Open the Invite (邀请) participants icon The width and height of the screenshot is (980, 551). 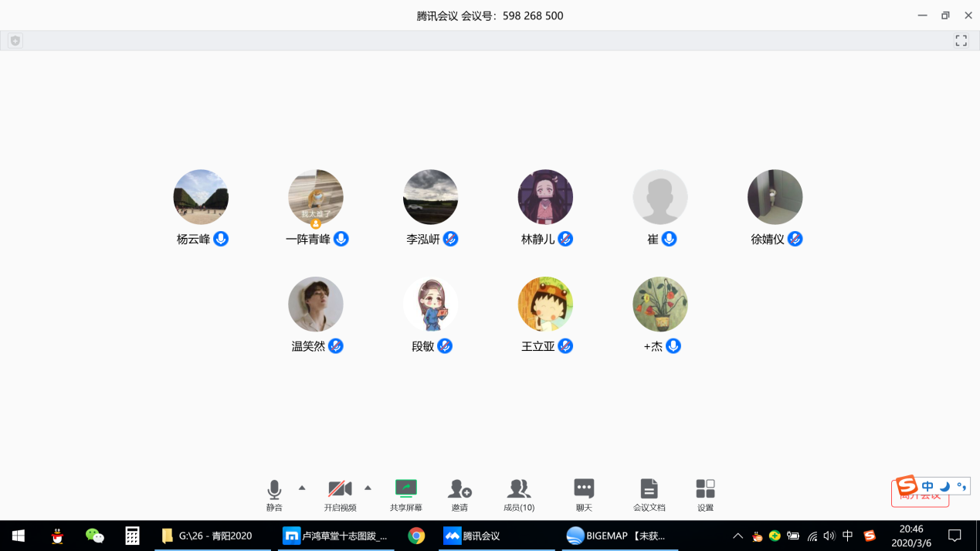pyautogui.click(x=459, y=489)
